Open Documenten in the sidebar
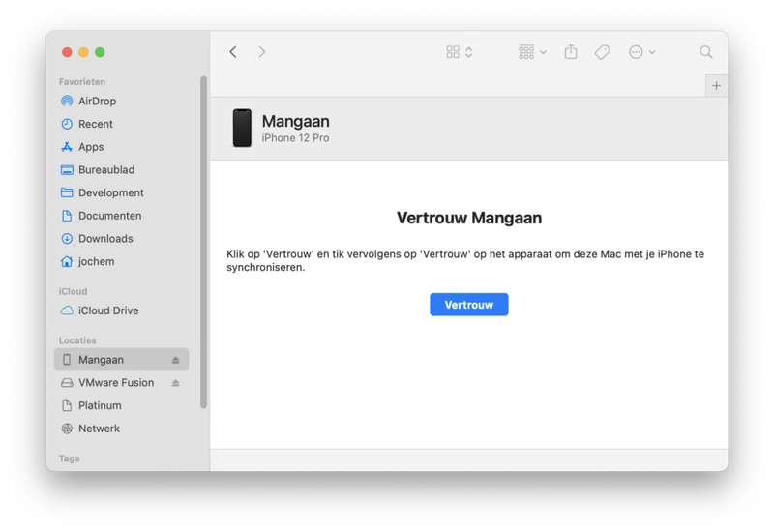 pyautogui.click(x=121, y=216)
